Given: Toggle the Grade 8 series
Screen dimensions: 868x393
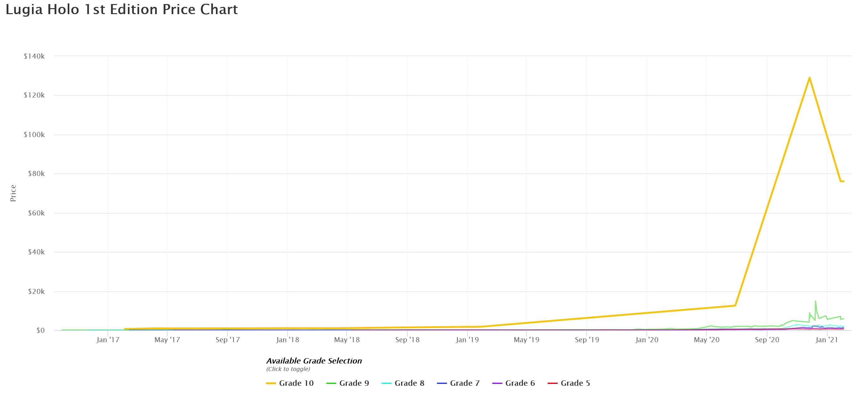Looking at the screenshot, I should [403, 383].
